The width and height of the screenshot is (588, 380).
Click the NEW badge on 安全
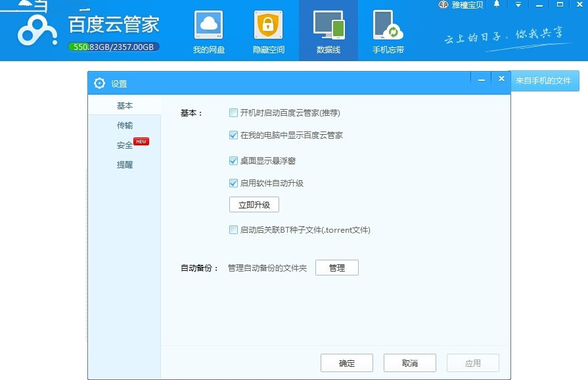[x=141, y=141]
